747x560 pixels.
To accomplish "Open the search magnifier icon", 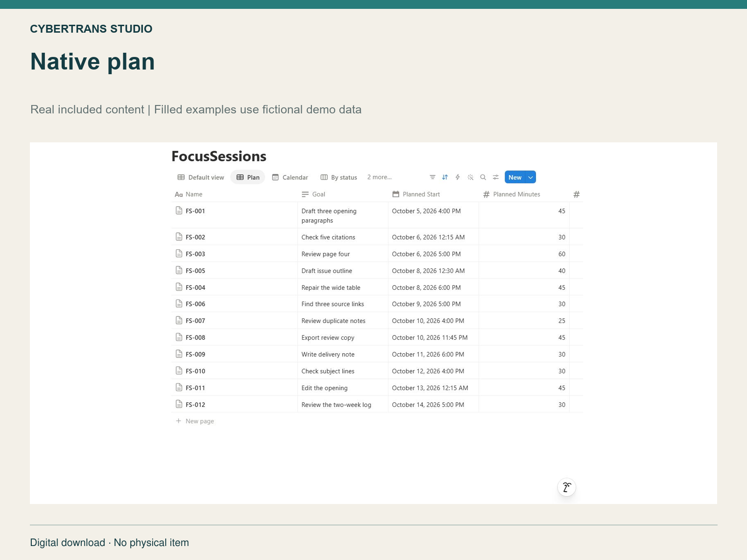I will 483,177.
